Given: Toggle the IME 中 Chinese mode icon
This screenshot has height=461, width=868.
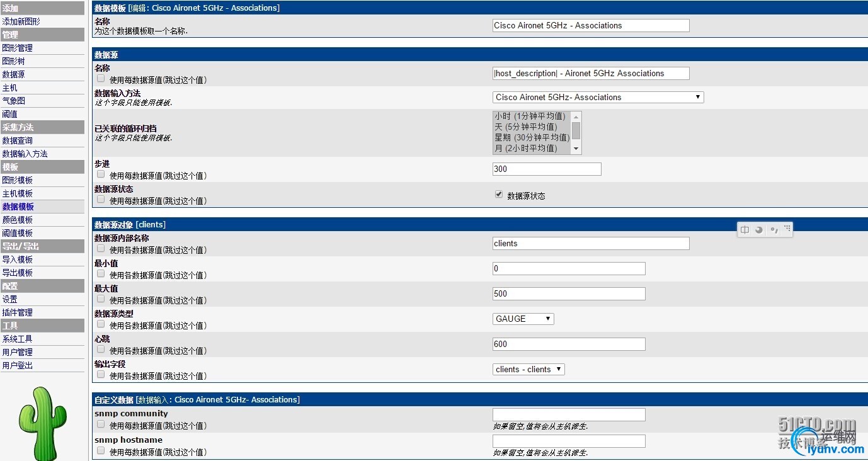Looking at the screenshot, I should pos(745,230).
